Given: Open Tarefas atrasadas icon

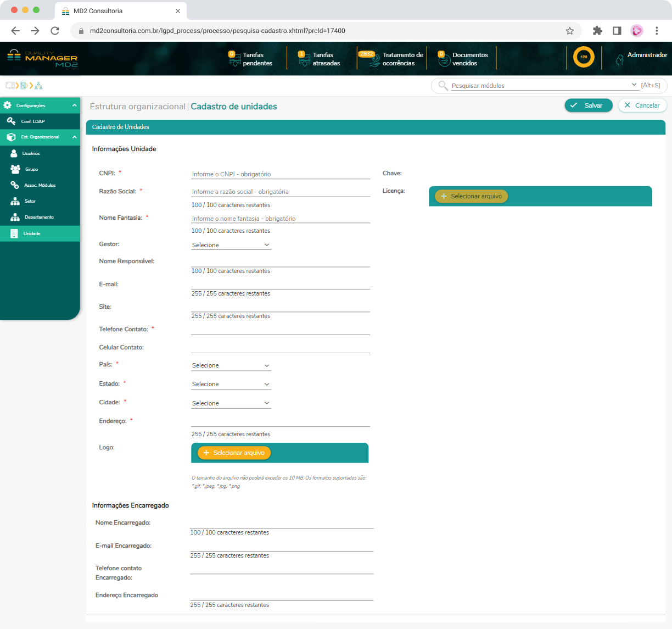Looking at the screenshot, I should tap(304, 59).
